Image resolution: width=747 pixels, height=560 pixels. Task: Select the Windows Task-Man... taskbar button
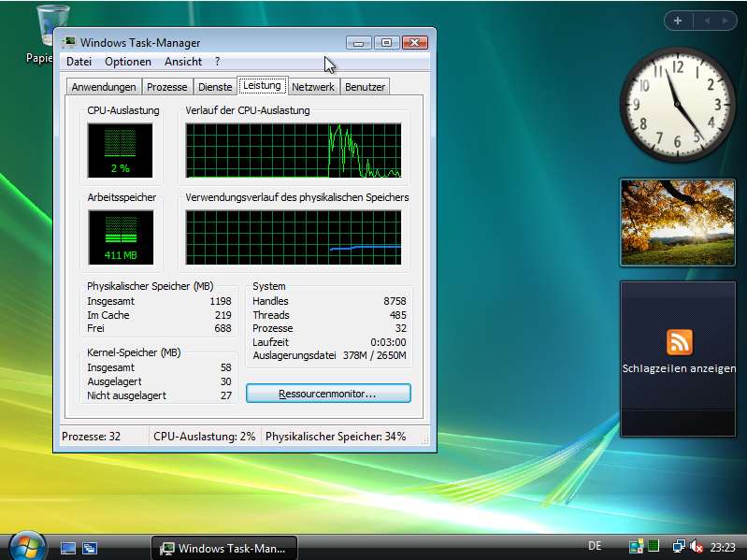point(223,548)
